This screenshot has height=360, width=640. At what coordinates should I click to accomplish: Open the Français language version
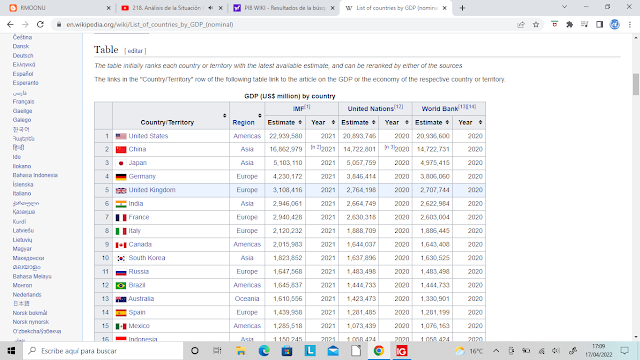[x=23, y=102]
